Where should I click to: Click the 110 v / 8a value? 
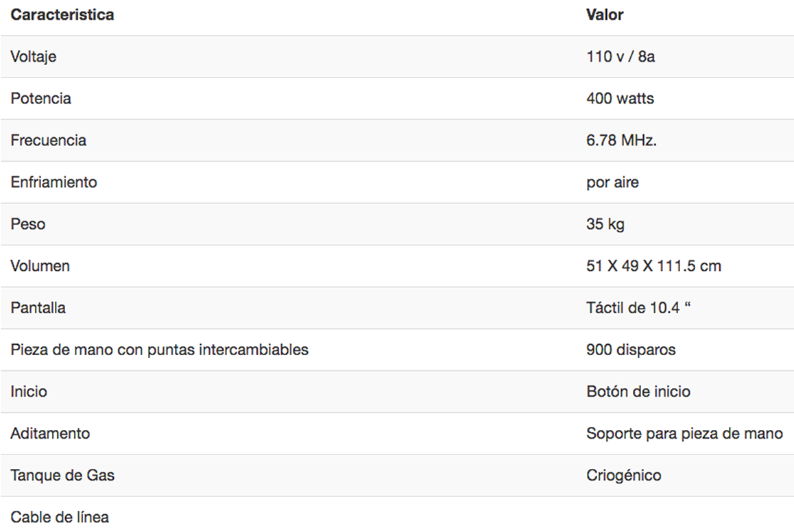621,57
